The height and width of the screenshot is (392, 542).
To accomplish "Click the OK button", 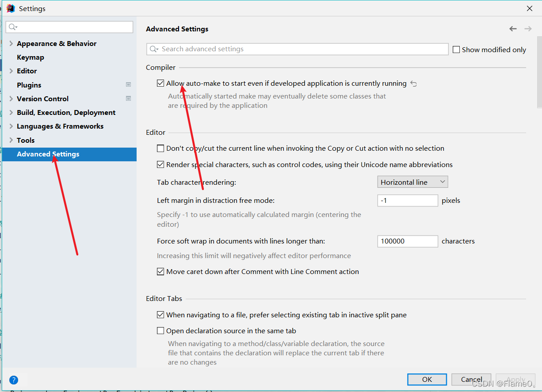I will (427, 379).
